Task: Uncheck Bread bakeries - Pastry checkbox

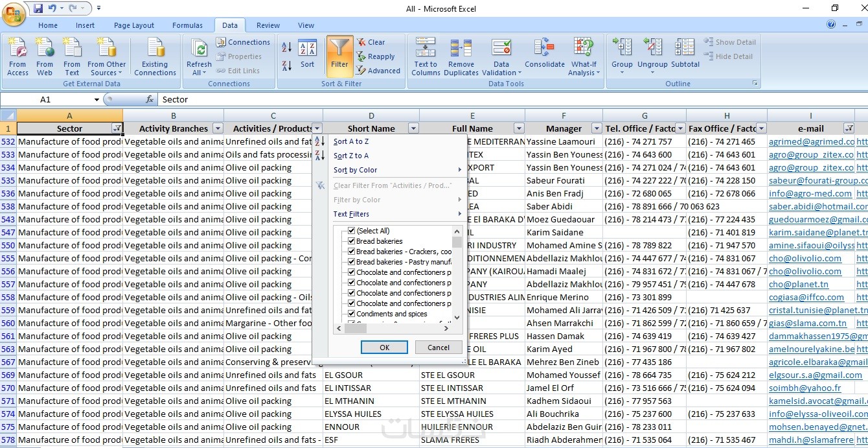Action: coord(351,262)
